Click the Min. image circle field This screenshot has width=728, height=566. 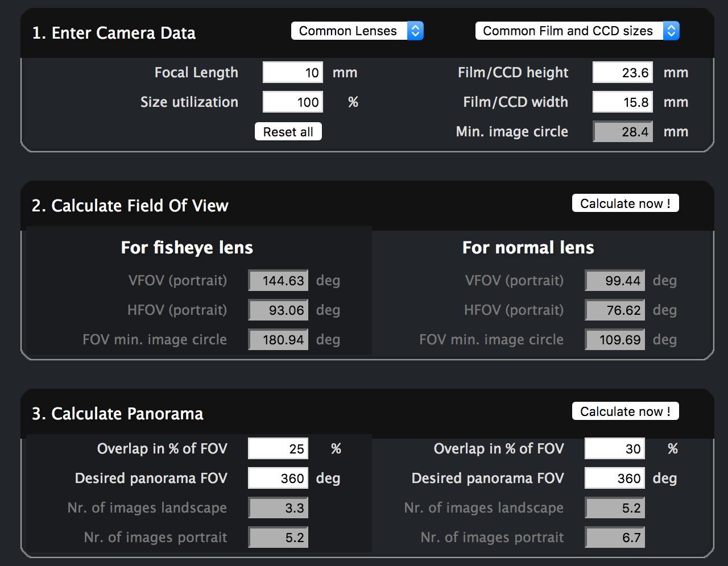tap(623, 132)
